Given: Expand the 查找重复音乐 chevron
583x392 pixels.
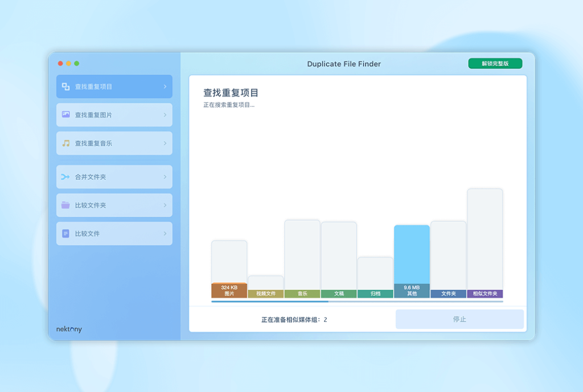Looking at the screenshot, I should point(165,143).
